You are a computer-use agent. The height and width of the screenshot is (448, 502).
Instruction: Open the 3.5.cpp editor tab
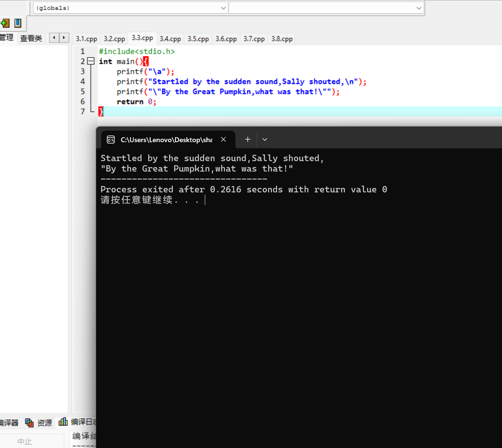198,39
